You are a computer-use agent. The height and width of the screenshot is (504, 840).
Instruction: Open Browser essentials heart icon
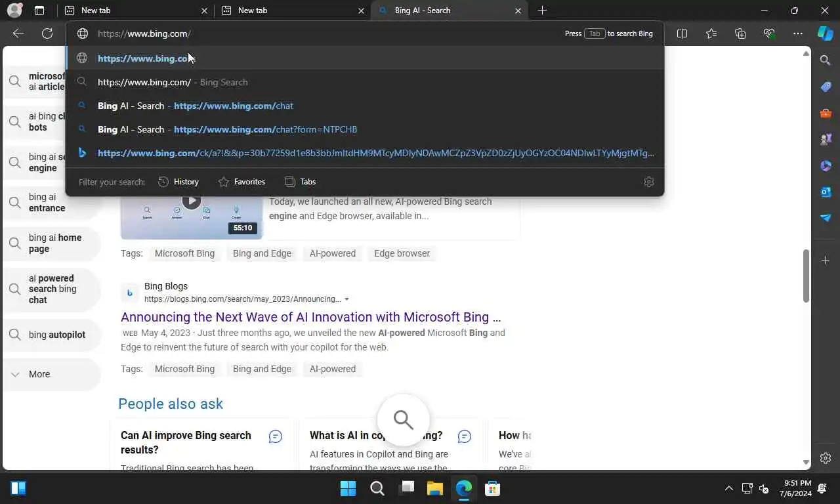(769, 33)
